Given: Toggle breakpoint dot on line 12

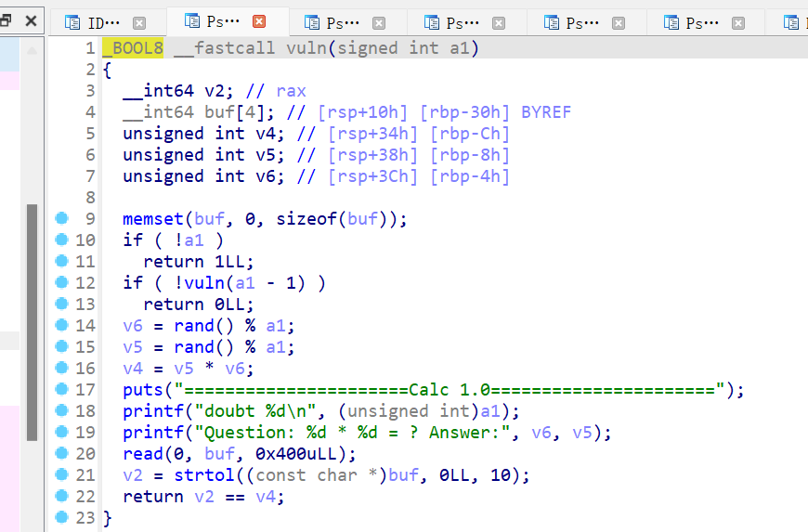Looking at the screenshot, I should tap(62, 283).
